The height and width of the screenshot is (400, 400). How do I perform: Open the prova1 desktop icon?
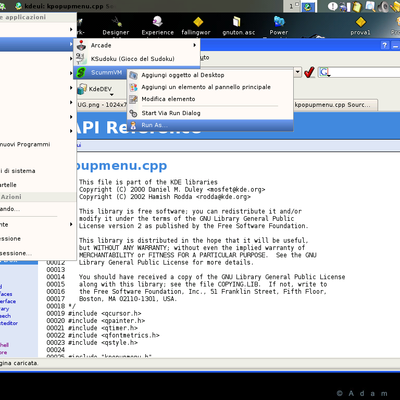(360, 26)
